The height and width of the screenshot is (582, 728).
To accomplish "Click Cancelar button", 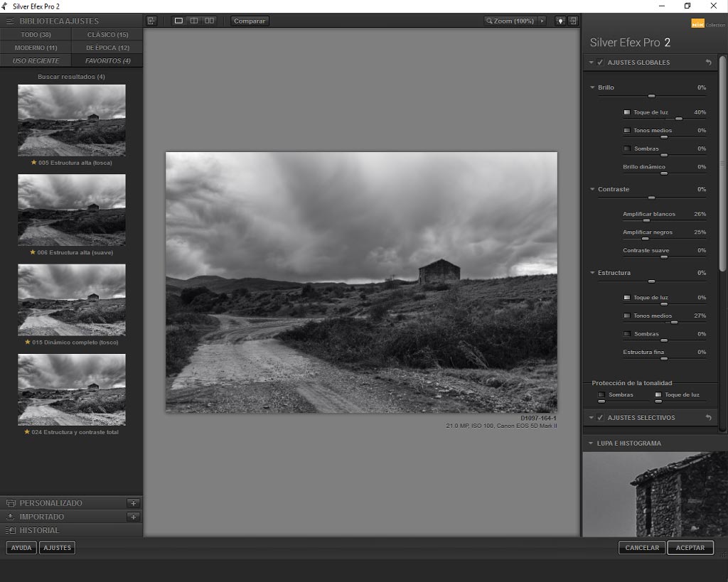I will point(642,548).
